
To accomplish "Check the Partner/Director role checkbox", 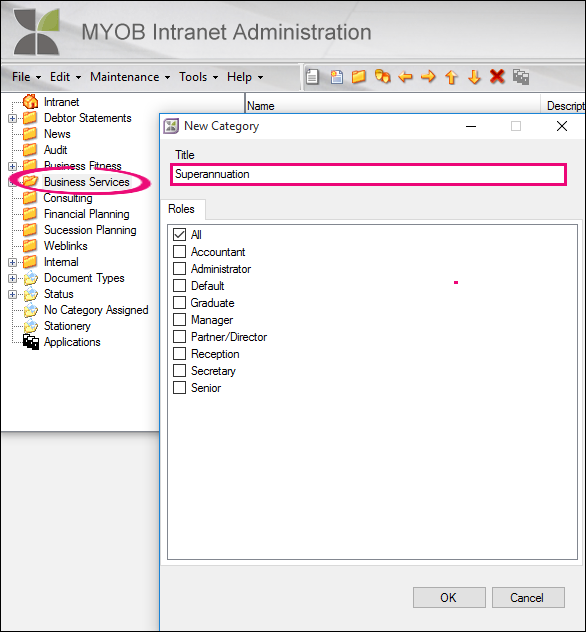I will (179, 337).
